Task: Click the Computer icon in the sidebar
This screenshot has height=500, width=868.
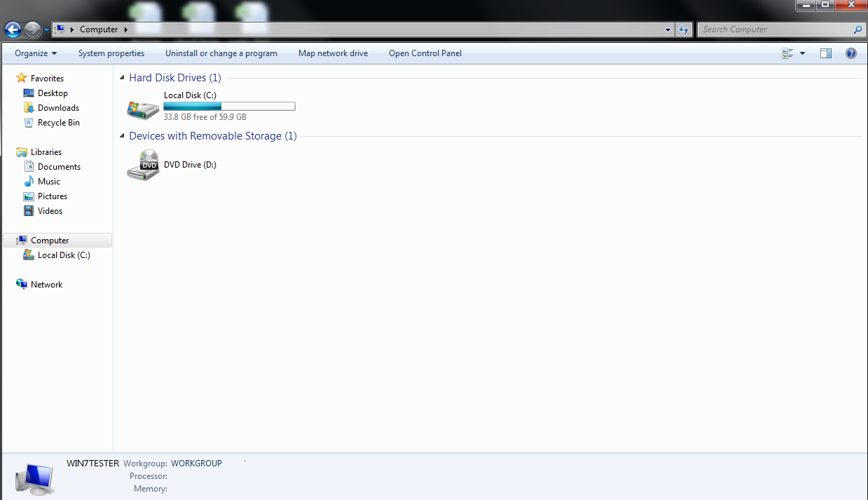Action: click(x=22, y=241)
